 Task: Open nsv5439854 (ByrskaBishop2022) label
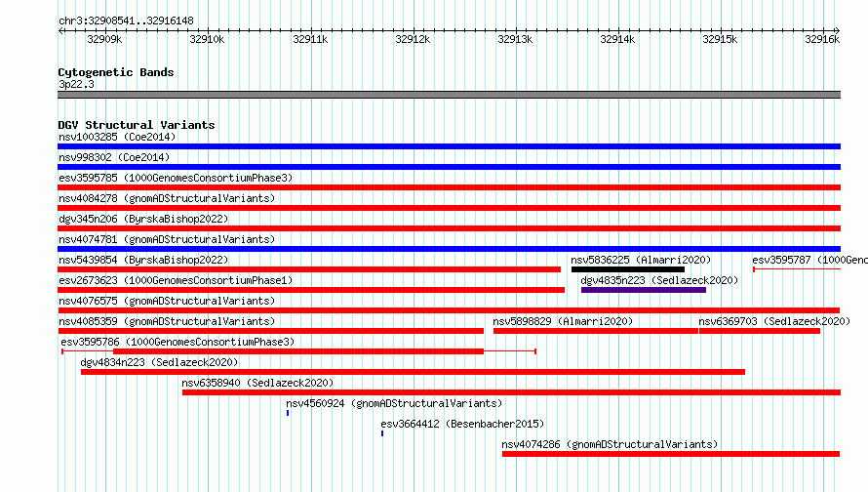[143, 260]
